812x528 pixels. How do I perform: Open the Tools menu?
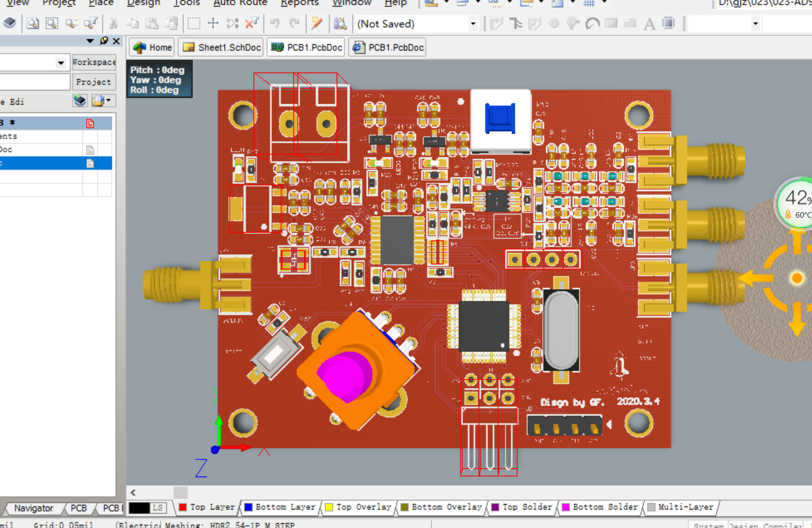(187, 3)
